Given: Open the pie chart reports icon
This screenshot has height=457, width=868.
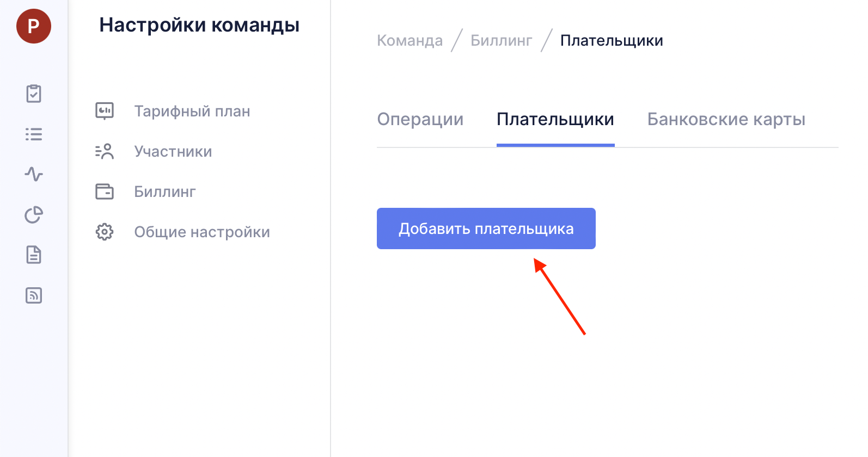Looking at the screenshot, I should point(34,215).
